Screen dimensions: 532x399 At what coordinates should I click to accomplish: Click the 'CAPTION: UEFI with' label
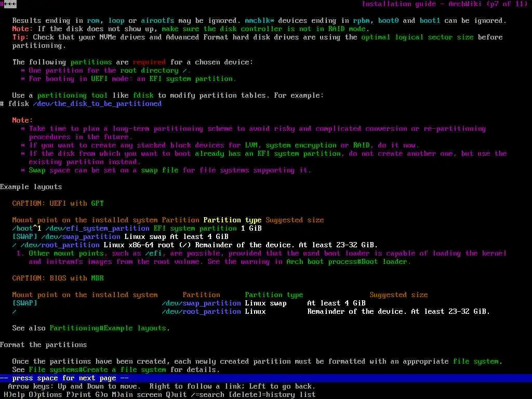[x=49, y=204]
